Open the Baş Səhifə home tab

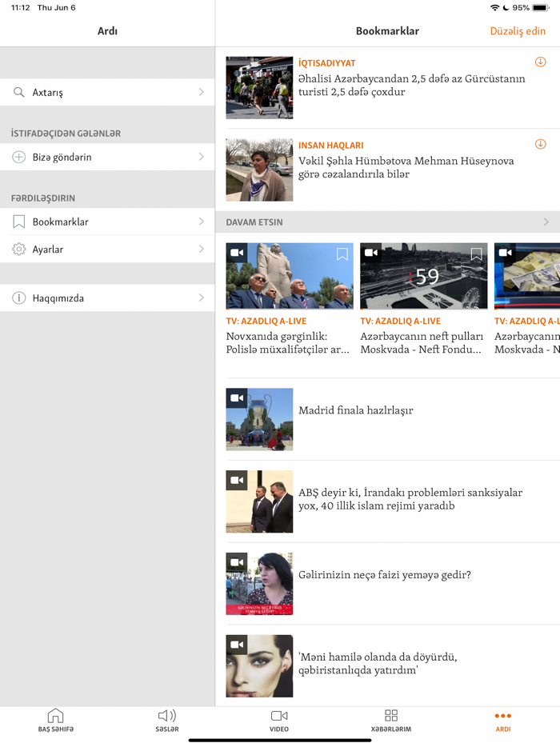pyautogui.click(x=56, y=721)
